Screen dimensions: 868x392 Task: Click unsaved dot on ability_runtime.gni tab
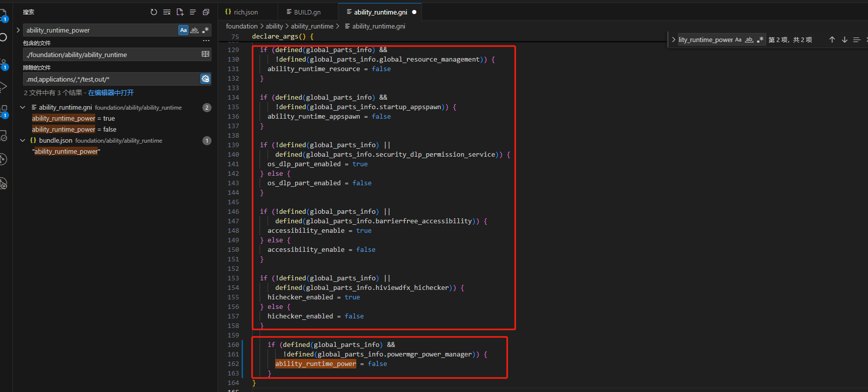414,12
